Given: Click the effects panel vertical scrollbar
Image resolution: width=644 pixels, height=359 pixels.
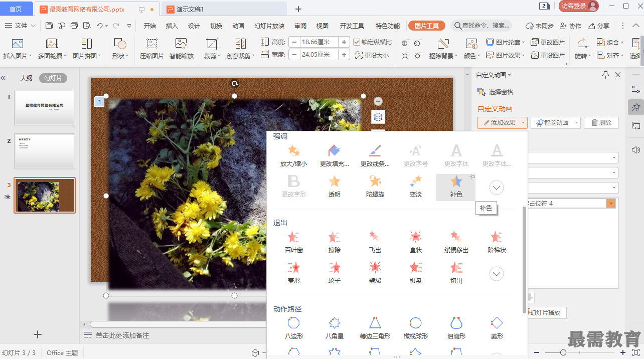Looking at the screenshot, I should (525, 259).
